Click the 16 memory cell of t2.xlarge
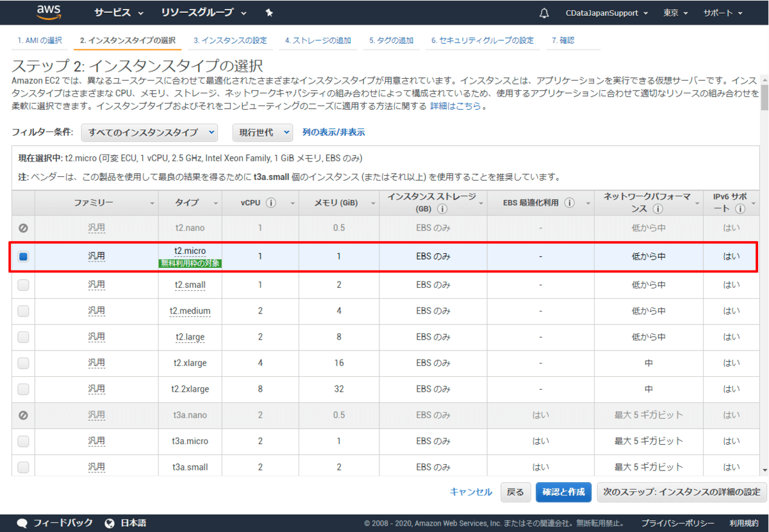This screenshot has width=769, height=532. point(338,363)
